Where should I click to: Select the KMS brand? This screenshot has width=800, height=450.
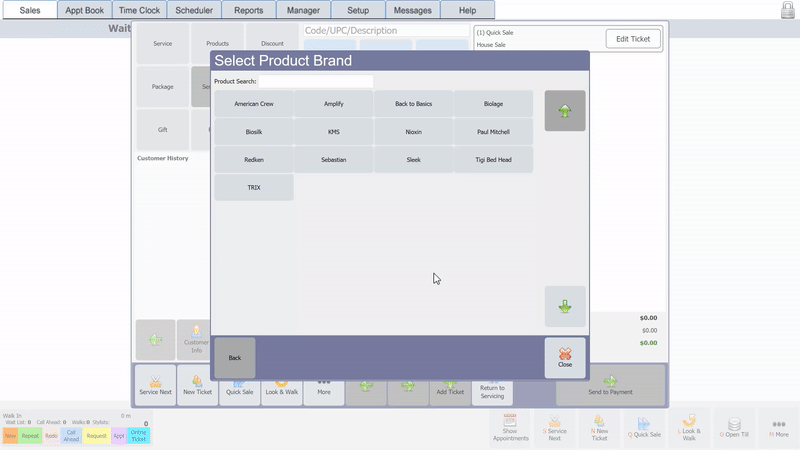334,132
